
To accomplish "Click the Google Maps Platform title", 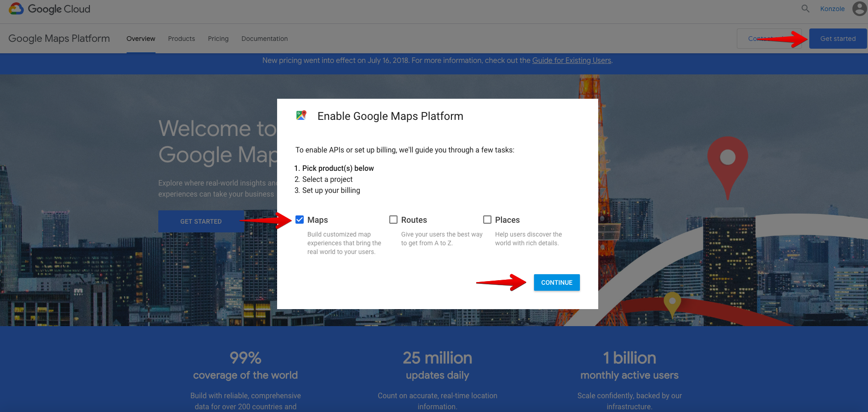I will point(59,39).
